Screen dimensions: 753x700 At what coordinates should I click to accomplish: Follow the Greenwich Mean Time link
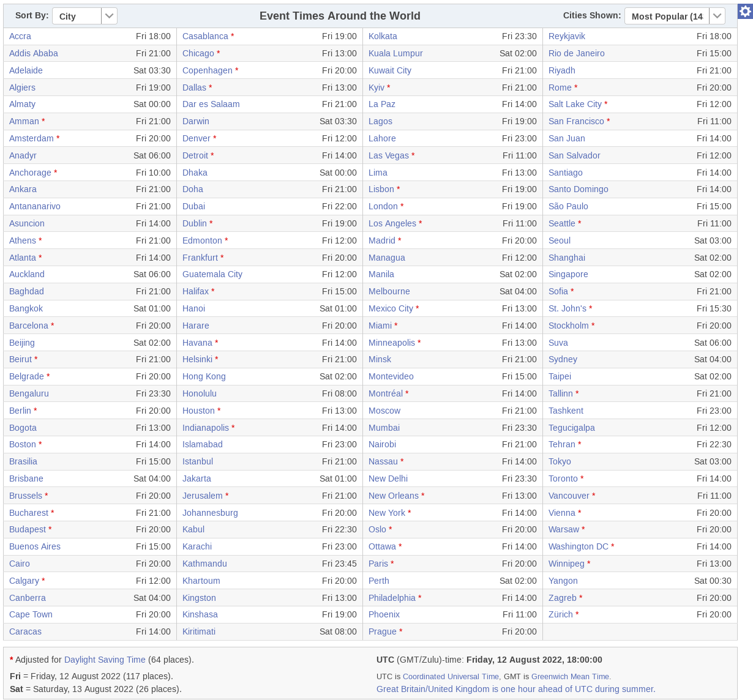(x=570, y=676)
